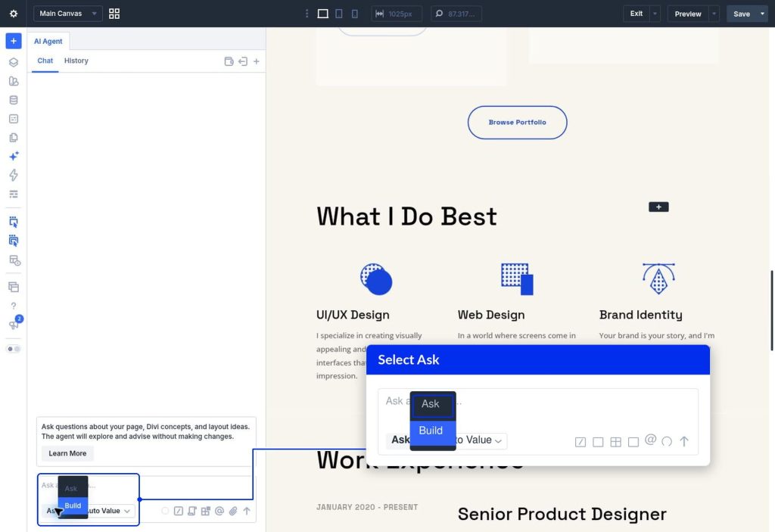Screen dimensions: 775x532
Task: Expand the Preview button dropdown arrow
Action: 714,14
